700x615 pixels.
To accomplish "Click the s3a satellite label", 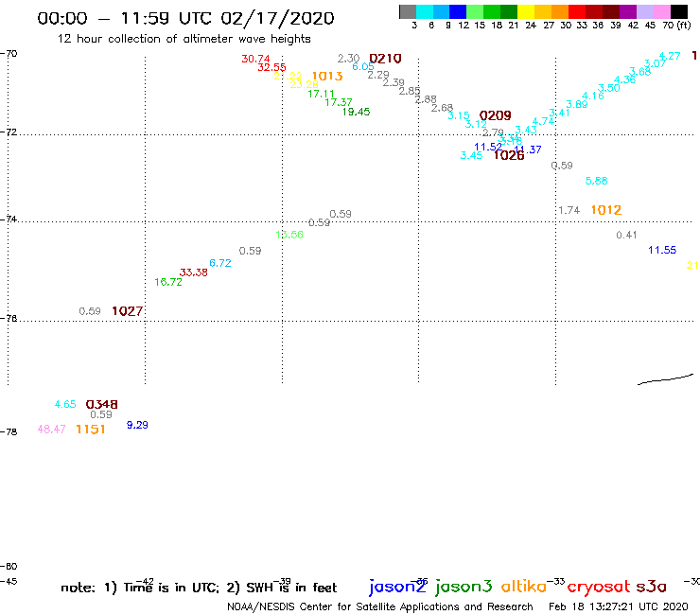I will pyautogui.click(x=652, y=587).
